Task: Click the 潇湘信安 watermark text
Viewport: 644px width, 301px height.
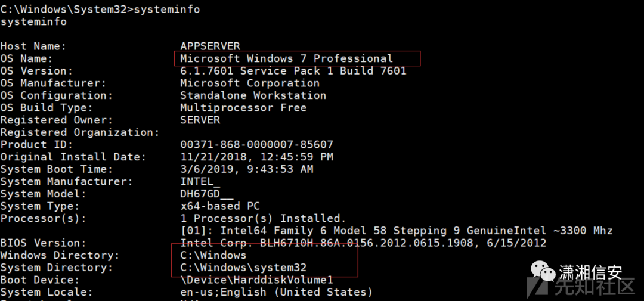Action: (590, 273)
